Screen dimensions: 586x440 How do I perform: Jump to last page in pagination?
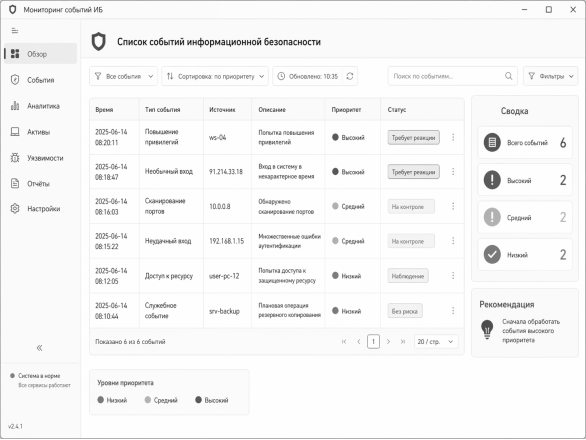[403, 341]
